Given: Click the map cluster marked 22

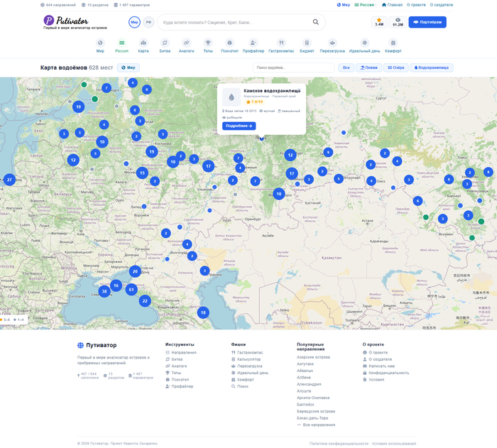Looking at the screenshot, I should point(145,301).
